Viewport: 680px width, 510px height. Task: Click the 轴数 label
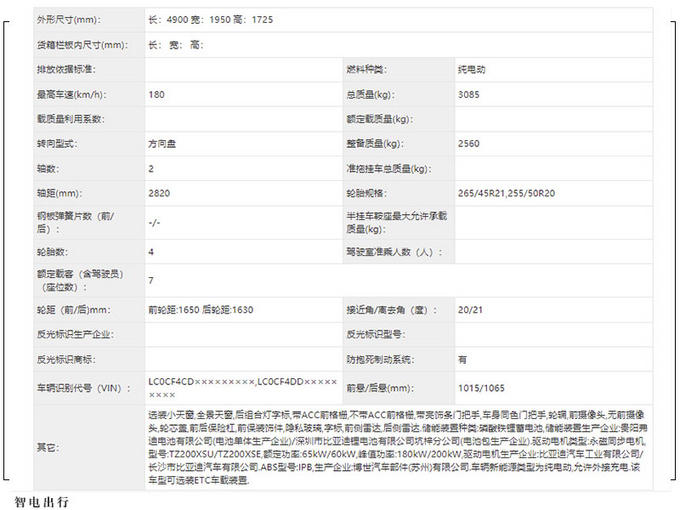[48, 169]
